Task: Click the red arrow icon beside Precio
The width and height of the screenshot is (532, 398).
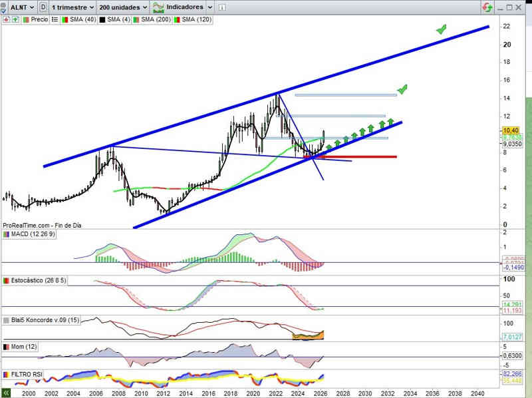Action: 6,20
